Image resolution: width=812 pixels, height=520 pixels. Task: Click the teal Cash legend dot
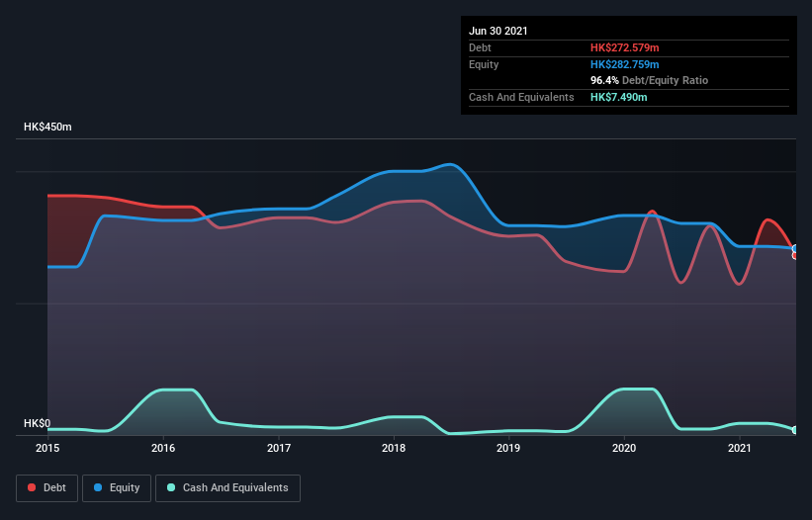point(171,487)
